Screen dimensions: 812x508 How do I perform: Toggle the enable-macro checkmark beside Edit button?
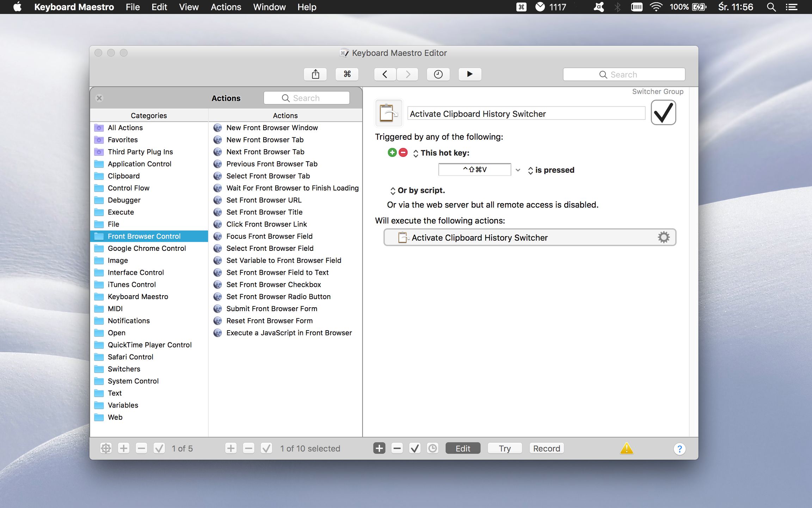coord(415,448)
